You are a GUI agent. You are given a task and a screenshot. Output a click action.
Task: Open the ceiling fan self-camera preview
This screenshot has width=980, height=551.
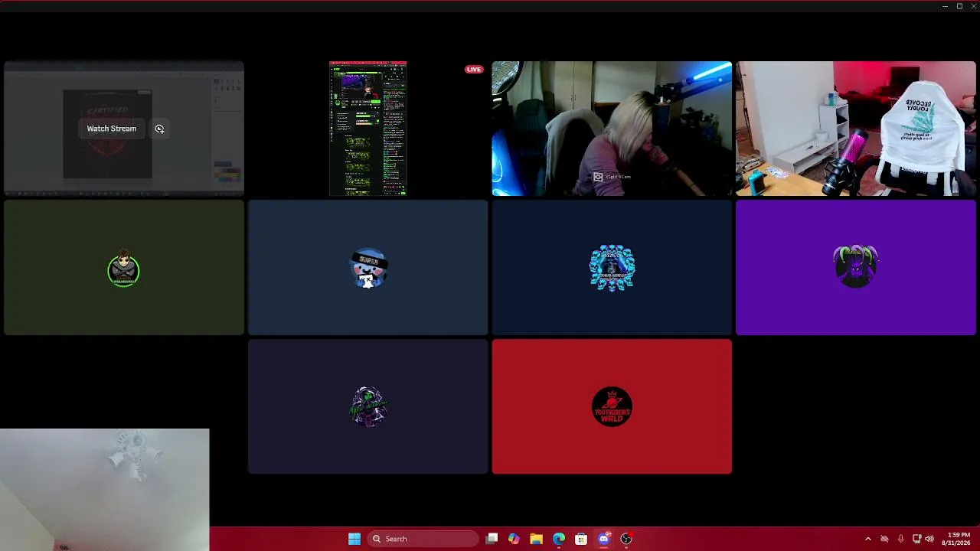click(104, 490)
